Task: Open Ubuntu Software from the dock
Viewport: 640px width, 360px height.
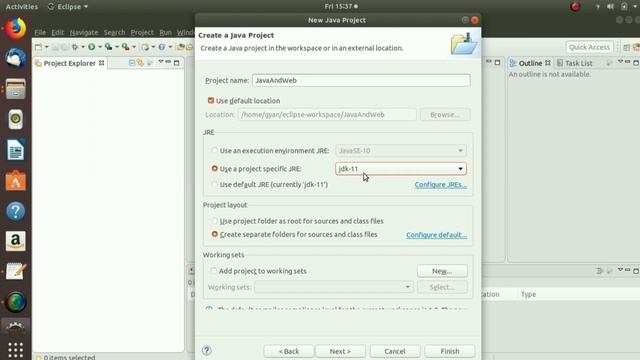Action: pyautogui.click(x=16, y=181)
